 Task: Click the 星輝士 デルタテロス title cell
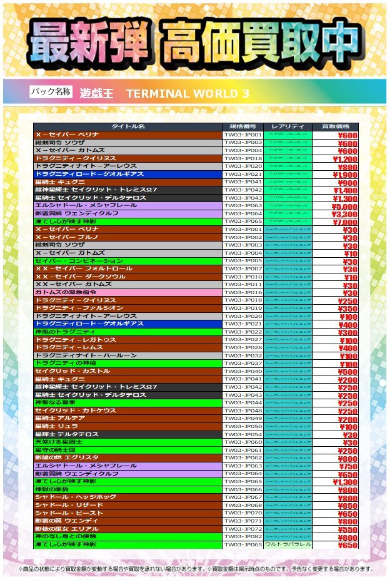[x=128, y=435]
